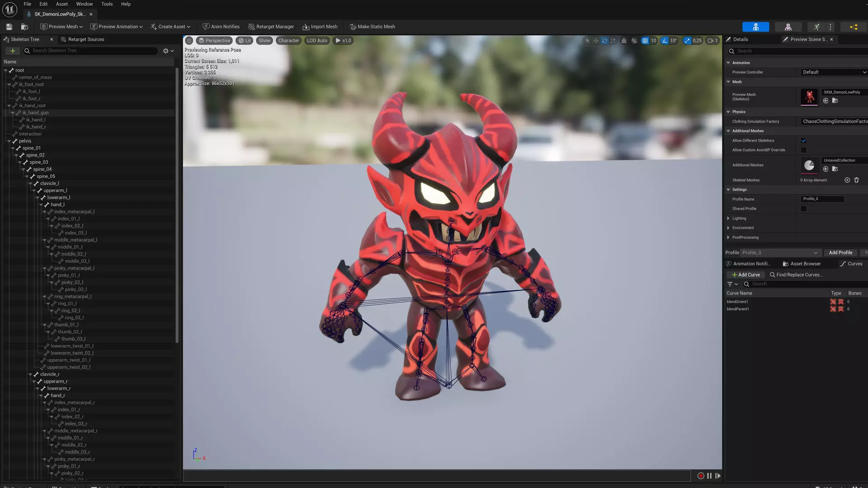Open Preview Animation toolbar dropdown
868x488 pixels.
coord(117,27)
